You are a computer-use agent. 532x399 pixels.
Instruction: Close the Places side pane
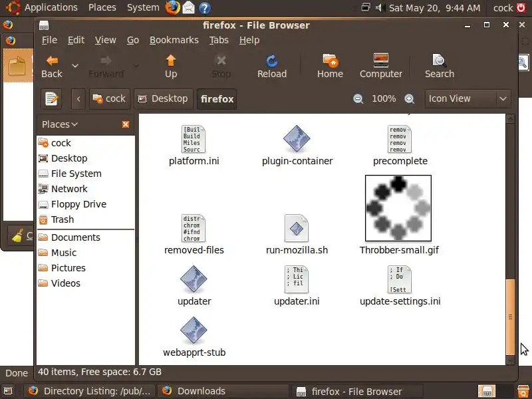pos(126,124)
